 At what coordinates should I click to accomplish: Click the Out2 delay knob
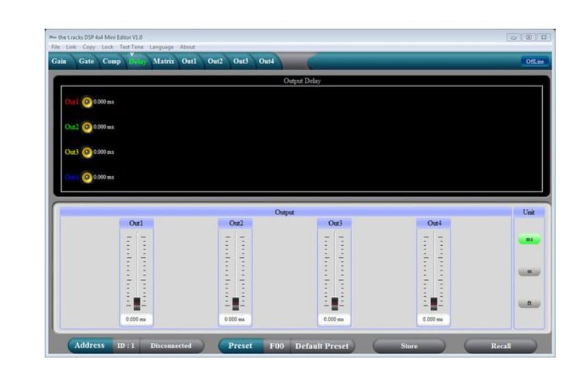tap(87, 127)
